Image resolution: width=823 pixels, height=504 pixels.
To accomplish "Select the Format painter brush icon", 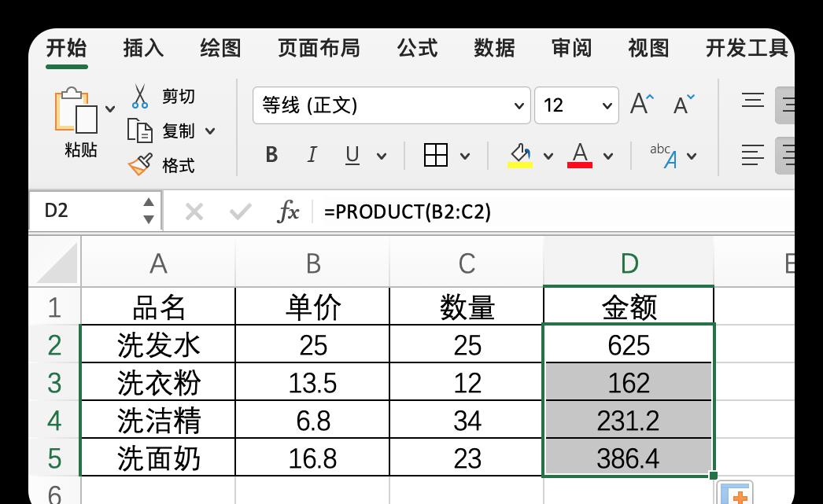I will [x=140, y=164].
